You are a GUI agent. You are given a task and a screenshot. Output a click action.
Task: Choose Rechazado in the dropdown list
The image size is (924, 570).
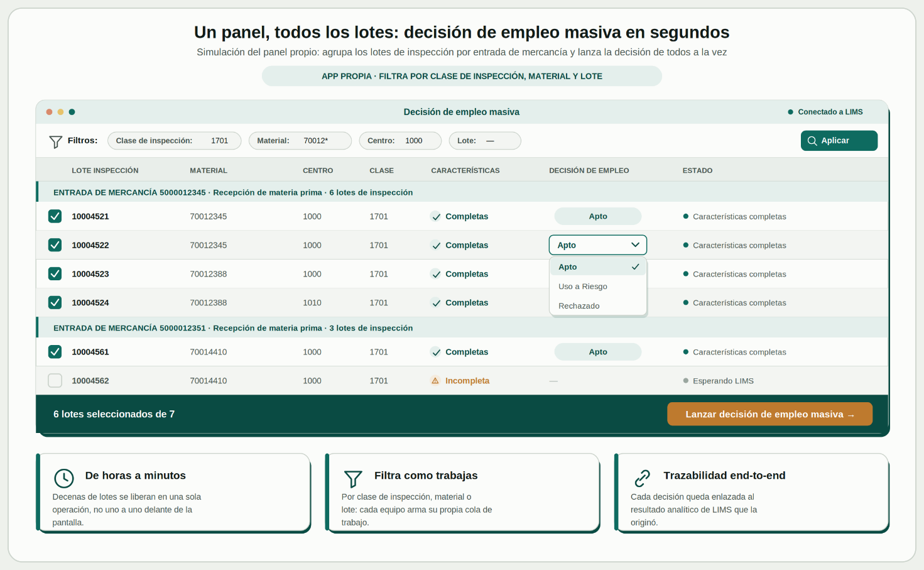tap(598, 306)
